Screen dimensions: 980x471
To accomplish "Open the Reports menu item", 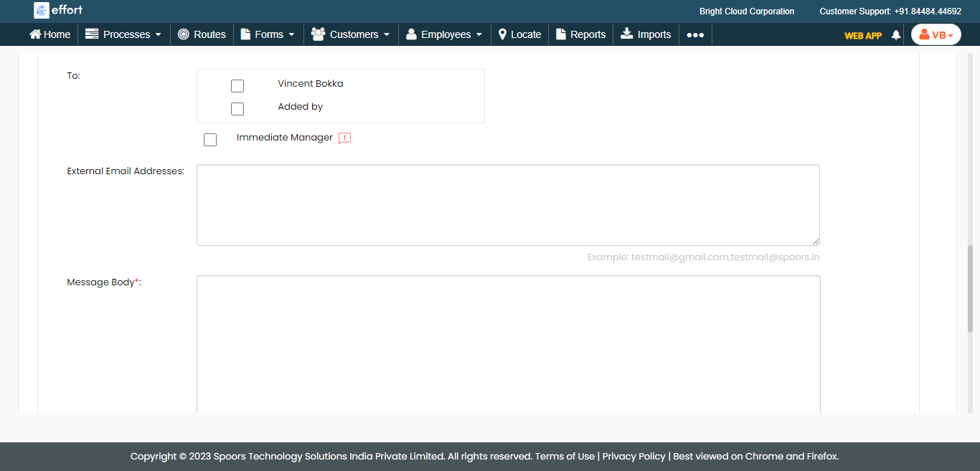I will tap(580, 34).
